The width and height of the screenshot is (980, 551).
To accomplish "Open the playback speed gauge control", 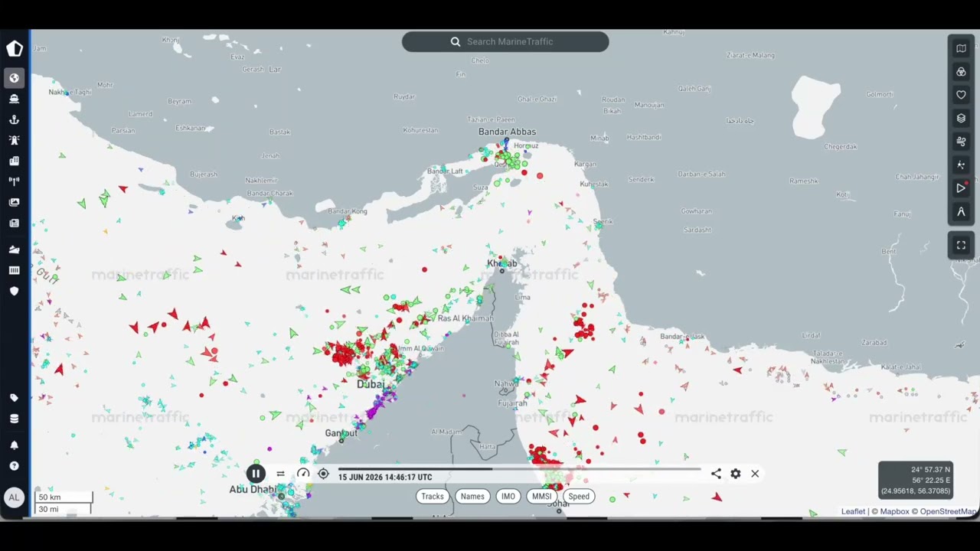I will click(303, 474).
